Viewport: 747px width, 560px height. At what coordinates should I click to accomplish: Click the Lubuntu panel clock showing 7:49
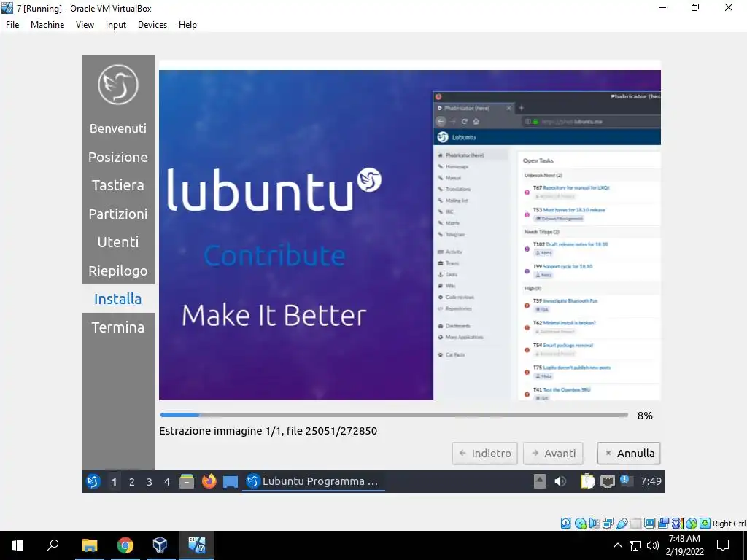651,481
